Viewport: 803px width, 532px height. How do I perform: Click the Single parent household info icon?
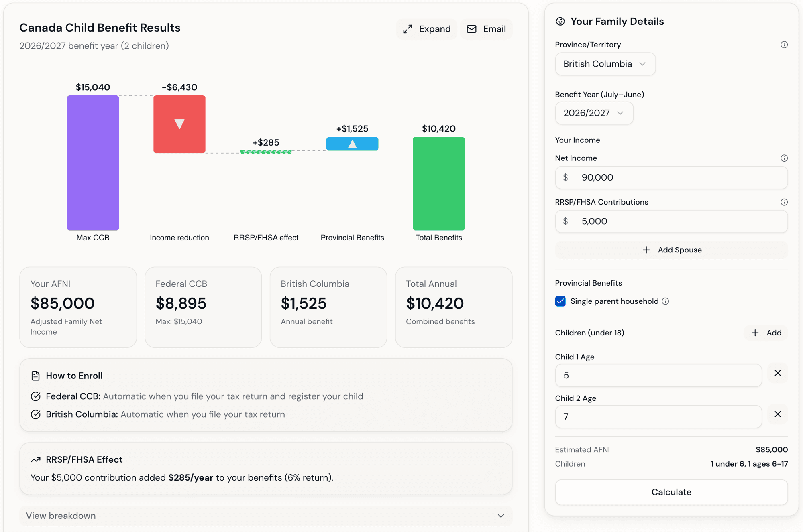[x=665, y=301]
